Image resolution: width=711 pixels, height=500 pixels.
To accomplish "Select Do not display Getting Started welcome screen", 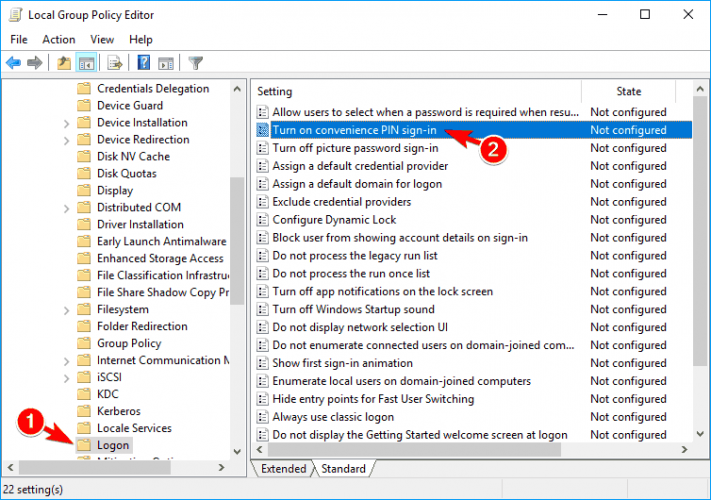I will tap(420, 434).
